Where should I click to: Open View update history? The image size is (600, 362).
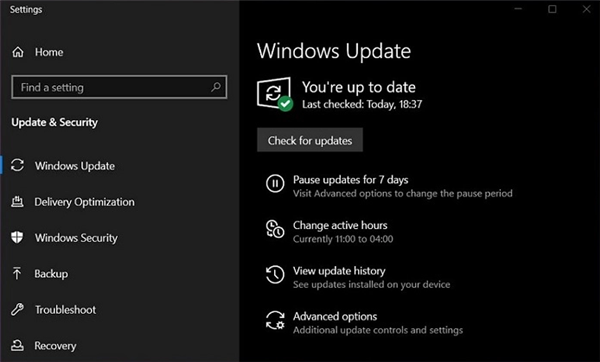pos(339,271)
